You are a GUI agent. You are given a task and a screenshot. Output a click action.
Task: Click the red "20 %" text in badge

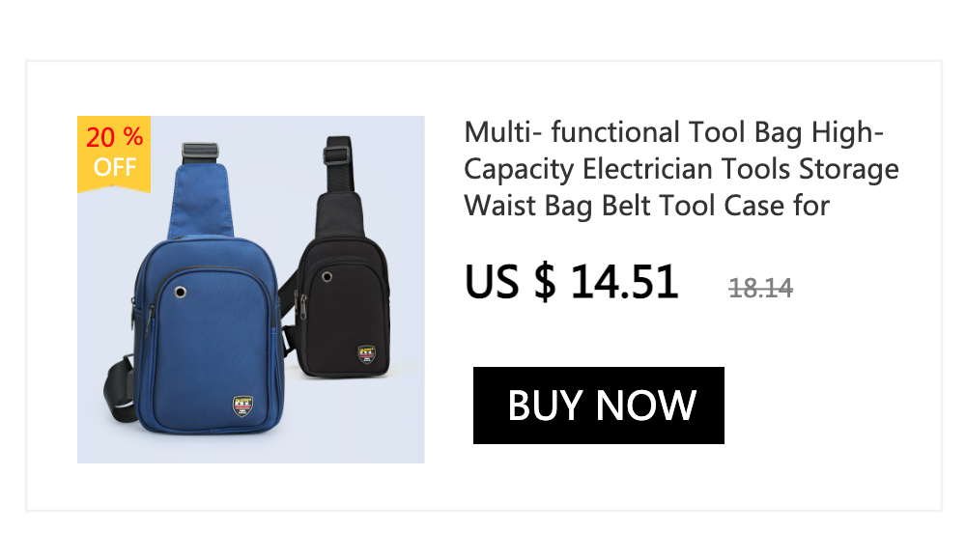point(115,137)
